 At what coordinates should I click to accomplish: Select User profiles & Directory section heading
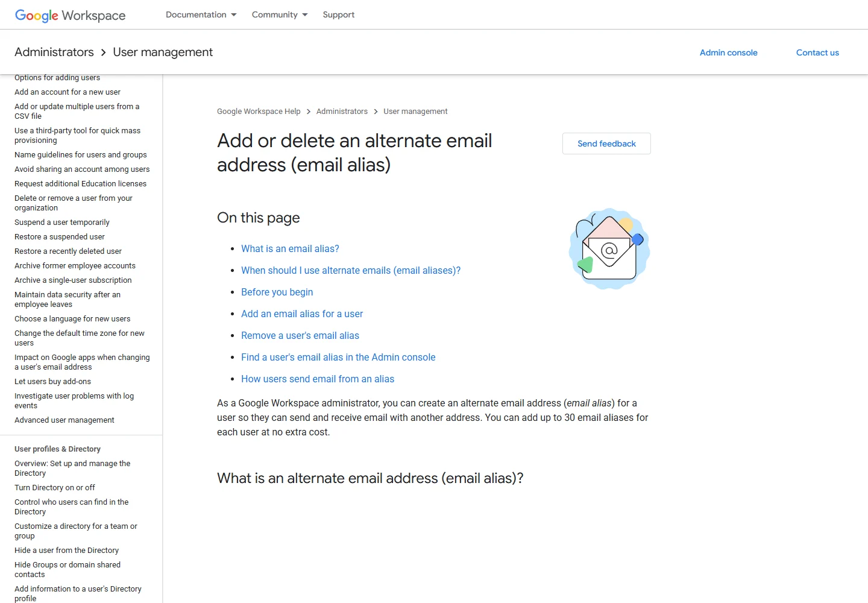(x=57, y=449)
